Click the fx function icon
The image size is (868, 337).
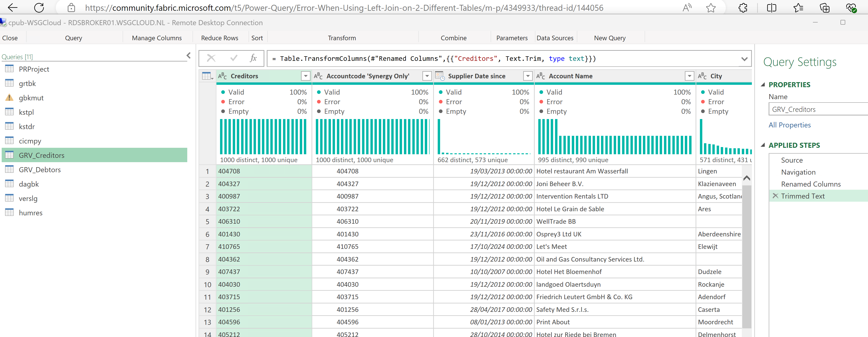[253, 58]
